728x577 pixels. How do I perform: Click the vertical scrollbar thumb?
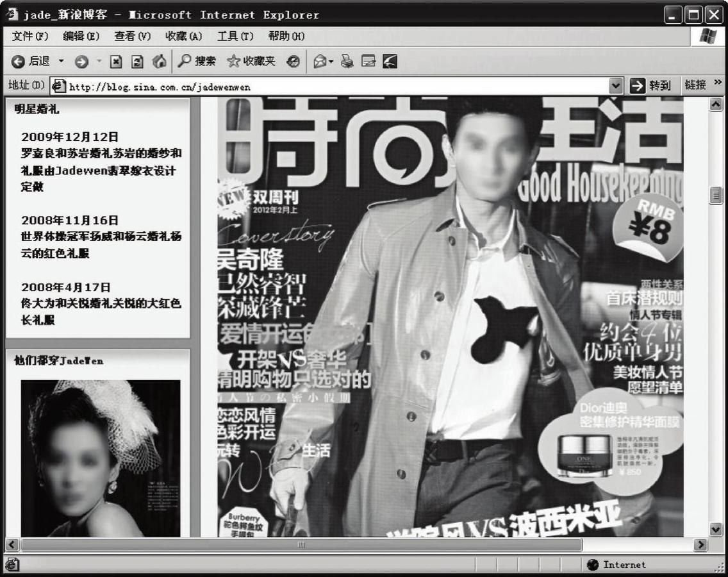tap(715, 196)
